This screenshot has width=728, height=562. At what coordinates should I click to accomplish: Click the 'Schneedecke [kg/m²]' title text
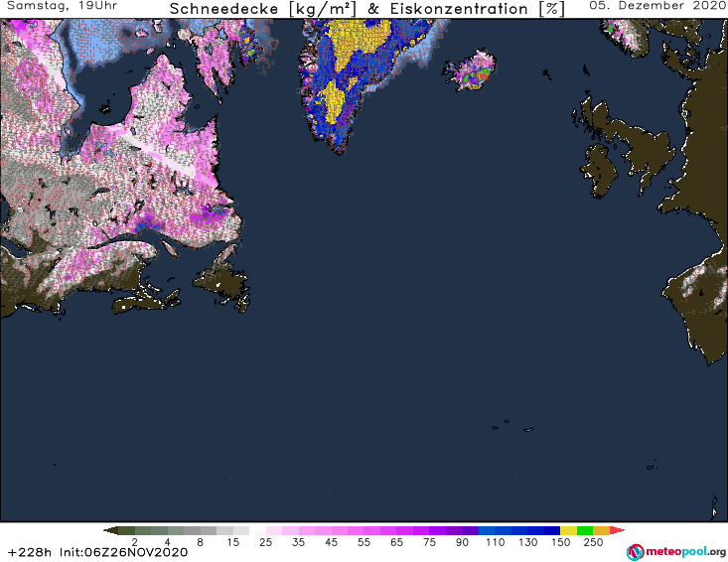[263, 9]
